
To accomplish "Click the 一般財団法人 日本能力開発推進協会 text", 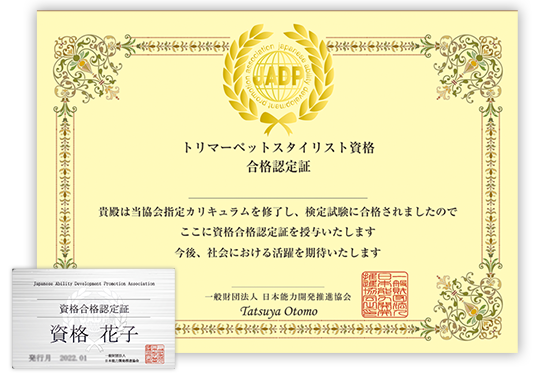I will (x=278, y=297).
